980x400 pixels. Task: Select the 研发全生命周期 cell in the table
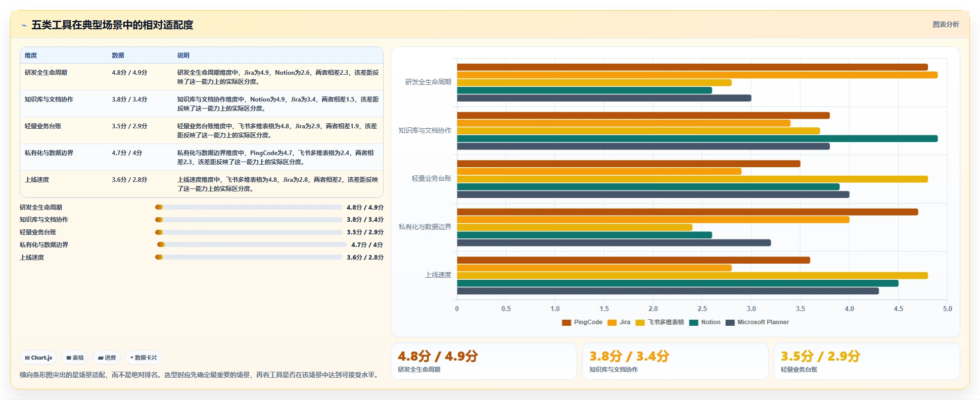46,73
